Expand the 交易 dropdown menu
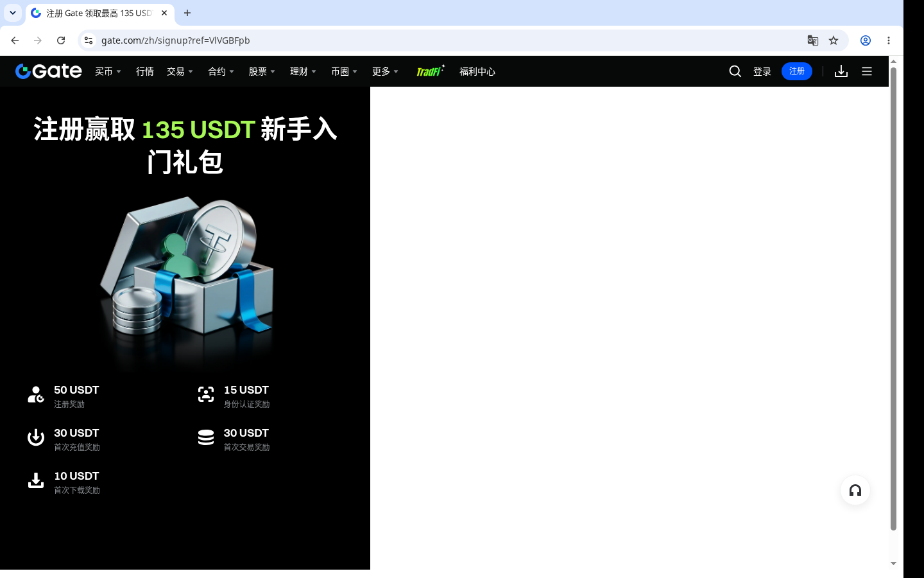 (180, 71)
